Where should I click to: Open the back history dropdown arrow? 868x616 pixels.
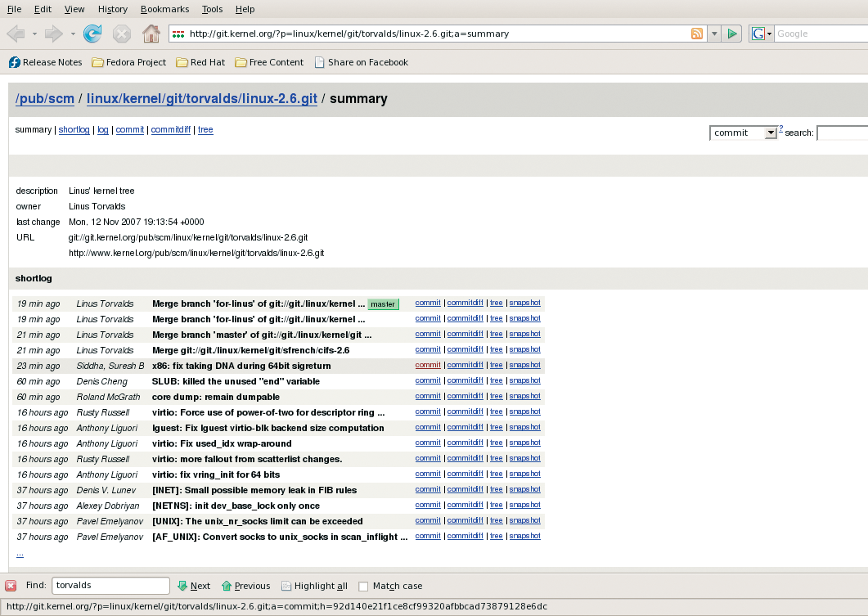34,34
